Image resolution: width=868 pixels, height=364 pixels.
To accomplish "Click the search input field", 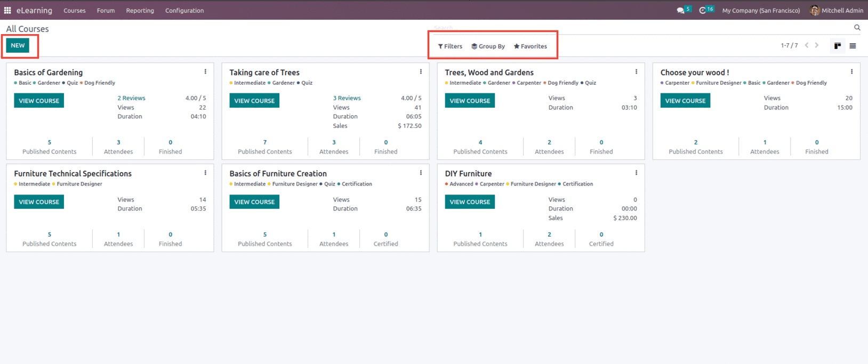I will coord(640,28).
